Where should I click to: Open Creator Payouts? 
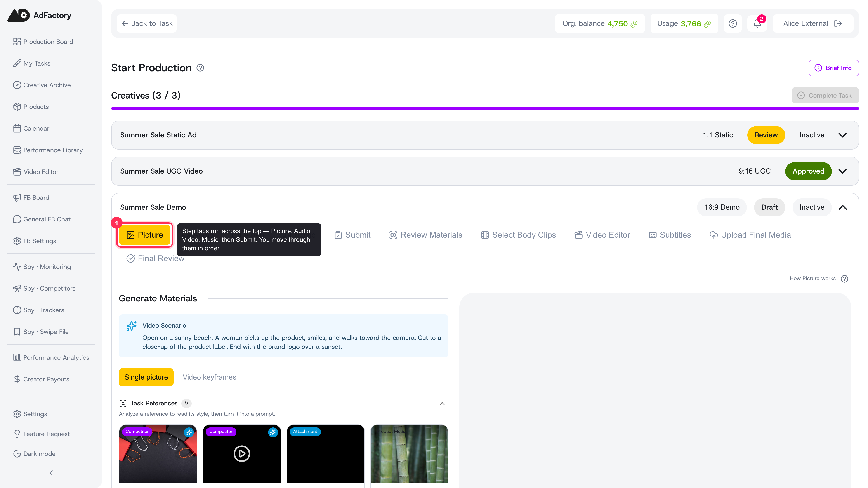point(41,379)
